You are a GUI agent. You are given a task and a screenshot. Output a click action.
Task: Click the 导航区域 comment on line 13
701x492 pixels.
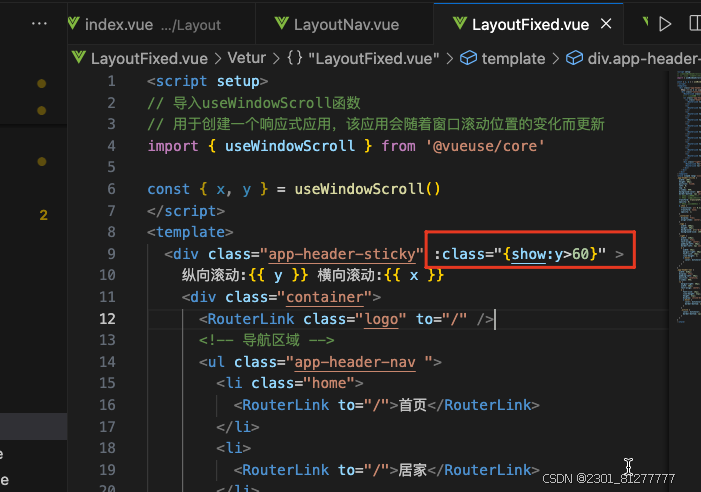(266, 341)
